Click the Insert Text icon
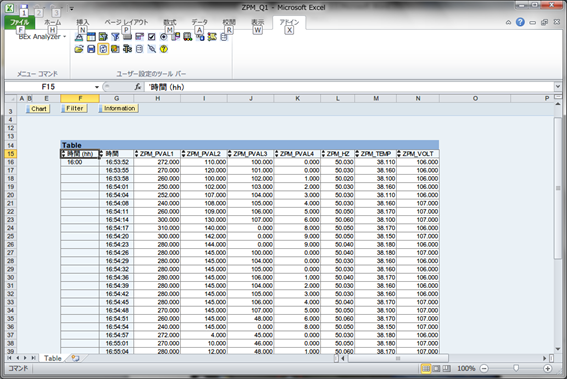This screenshot has height=379, width=567. click(x=200, y=37)
